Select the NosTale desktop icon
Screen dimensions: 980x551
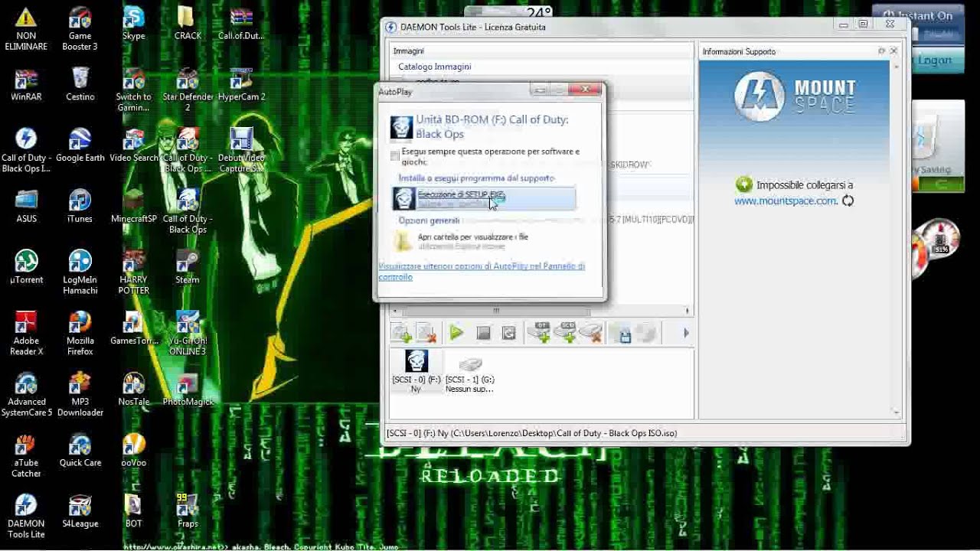133,389
